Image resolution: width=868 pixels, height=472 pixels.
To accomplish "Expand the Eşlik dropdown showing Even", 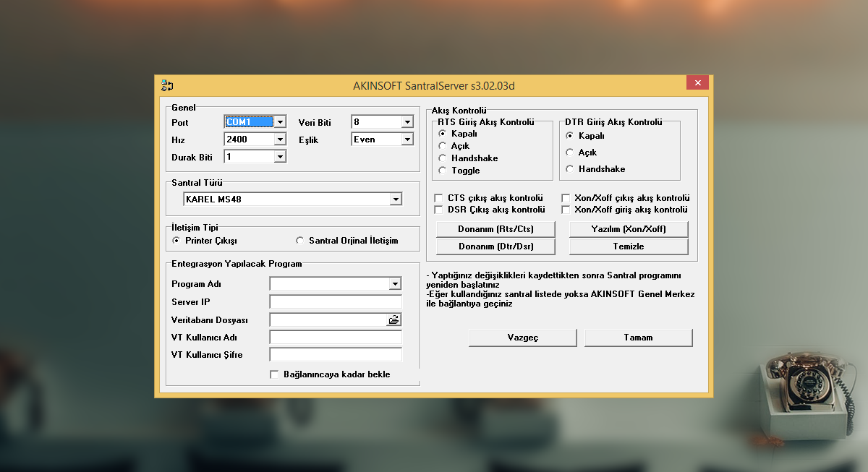I will [x=407, y=139].
